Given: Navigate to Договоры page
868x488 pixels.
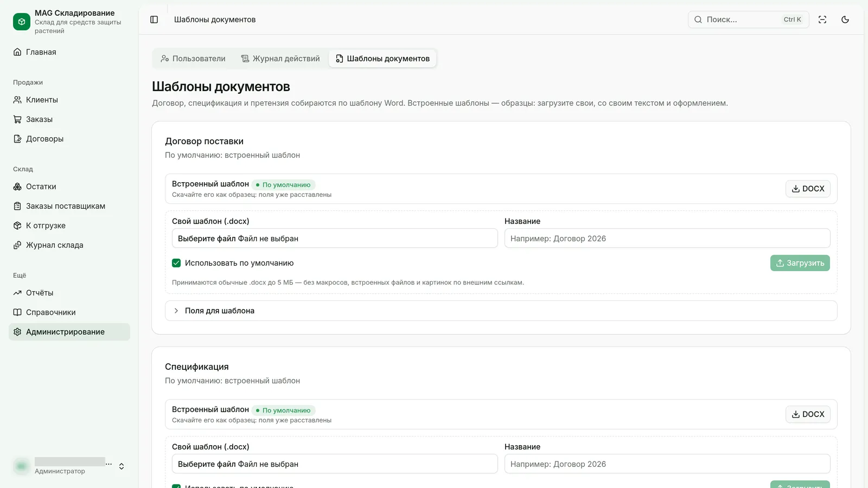Looking at the screenshot, I should [x=69, y=139].
